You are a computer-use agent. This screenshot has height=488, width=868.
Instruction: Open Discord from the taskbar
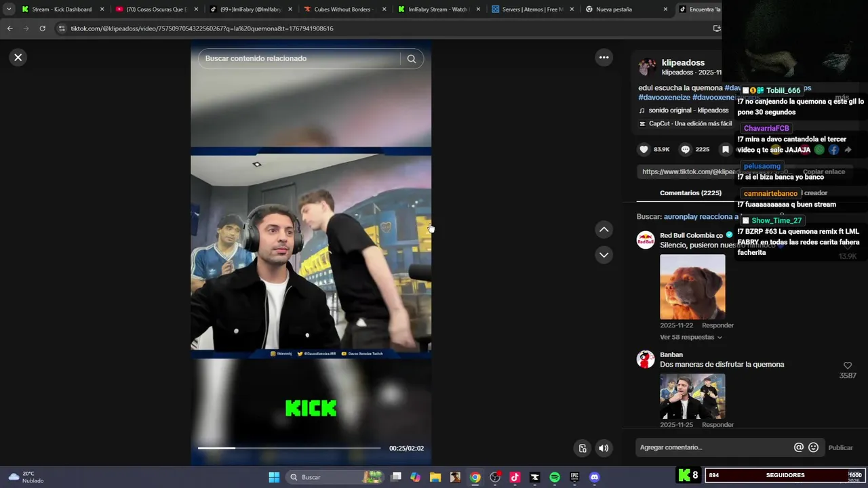(595, 477)
